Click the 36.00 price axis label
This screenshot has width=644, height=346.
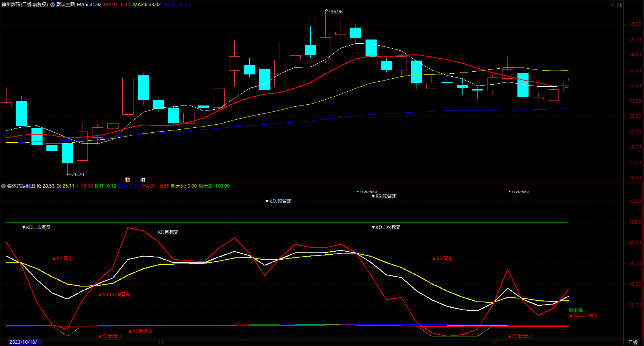click(635, 24)
